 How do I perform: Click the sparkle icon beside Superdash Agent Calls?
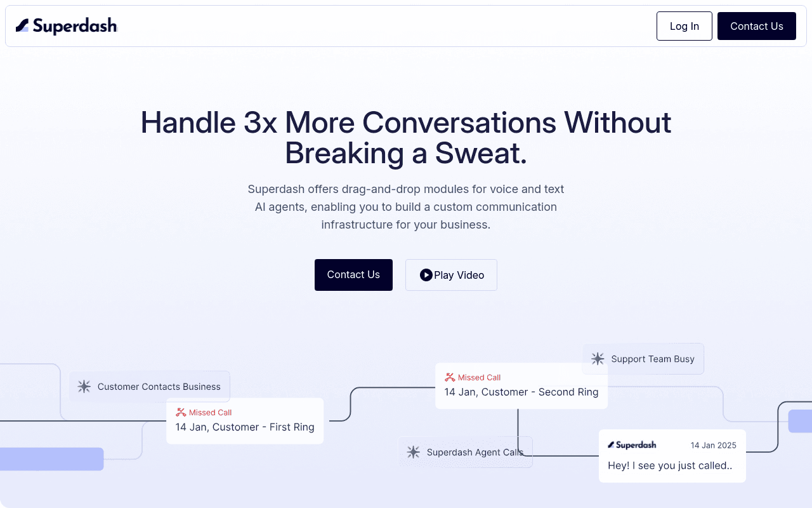coord(413,452)
